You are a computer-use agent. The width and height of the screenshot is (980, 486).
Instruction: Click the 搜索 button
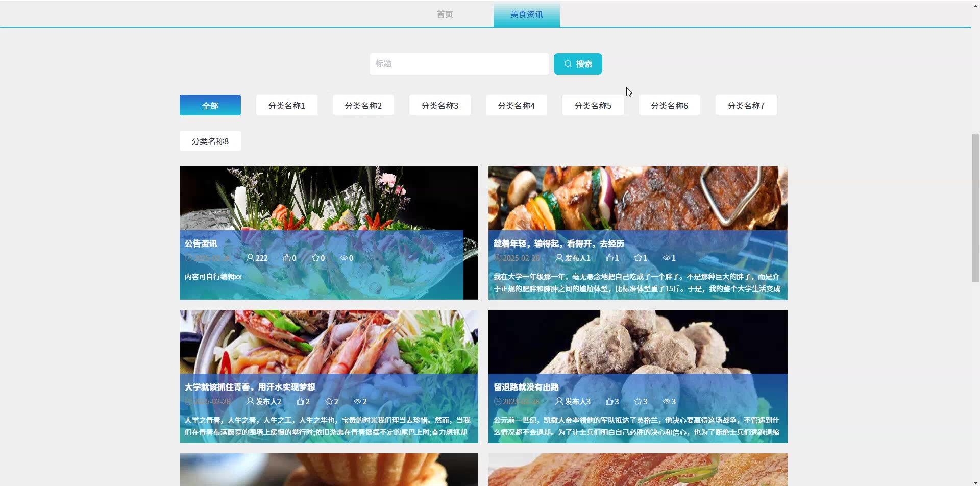coord(578,64)
